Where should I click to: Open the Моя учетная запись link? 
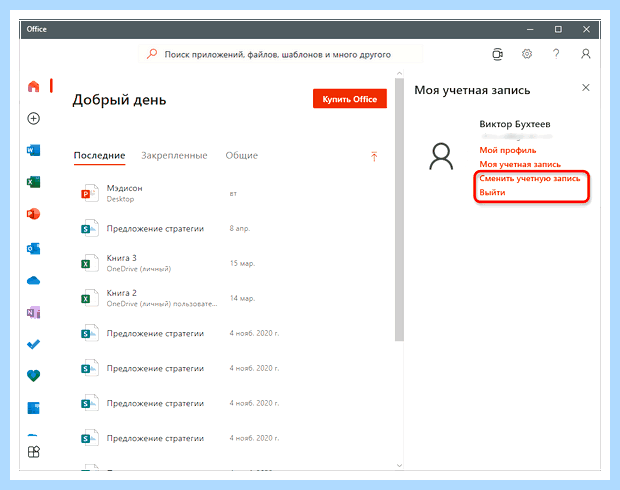pos(520,164)
